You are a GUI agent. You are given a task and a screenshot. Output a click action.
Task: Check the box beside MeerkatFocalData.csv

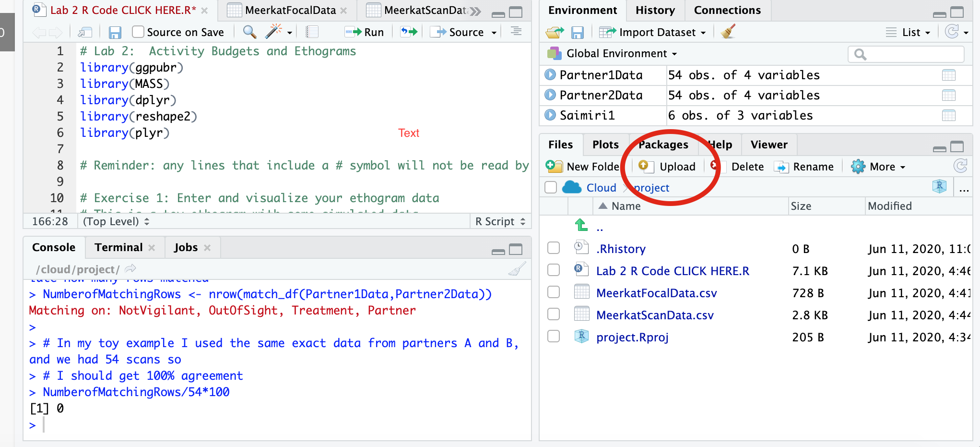pyautogui.click(x=554, y=292)
